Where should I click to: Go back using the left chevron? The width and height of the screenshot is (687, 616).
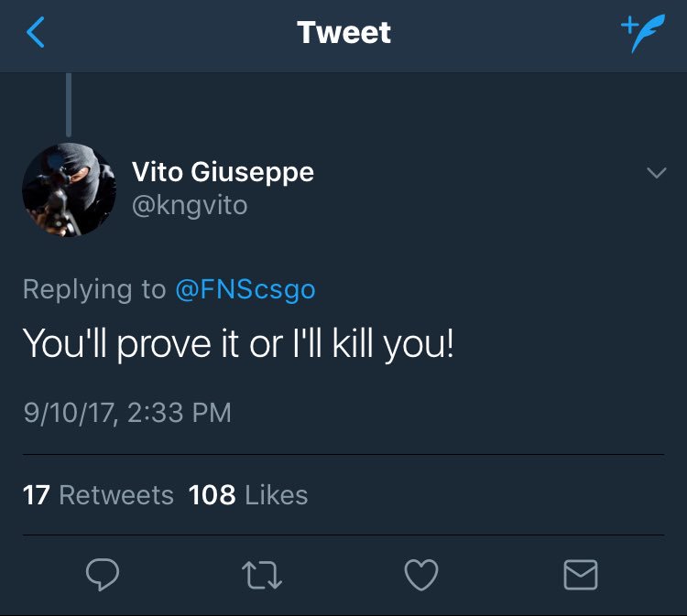pos(35,34)
